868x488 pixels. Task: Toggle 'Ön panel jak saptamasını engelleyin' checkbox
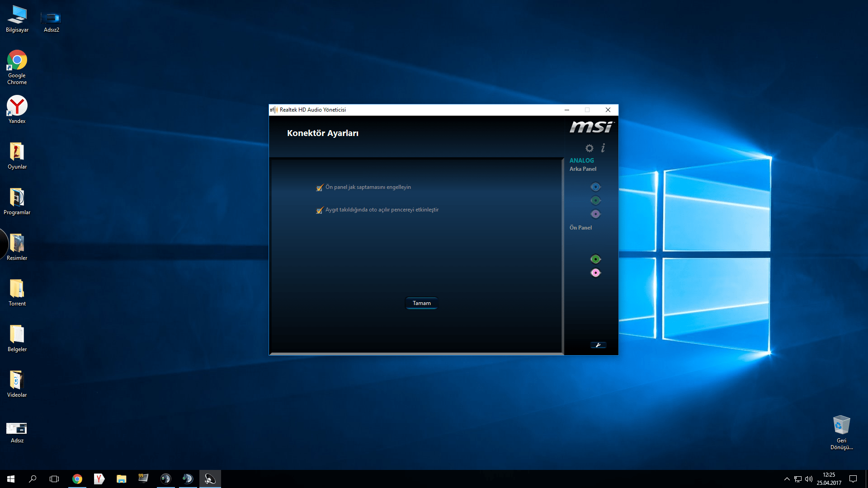(320, 188)
